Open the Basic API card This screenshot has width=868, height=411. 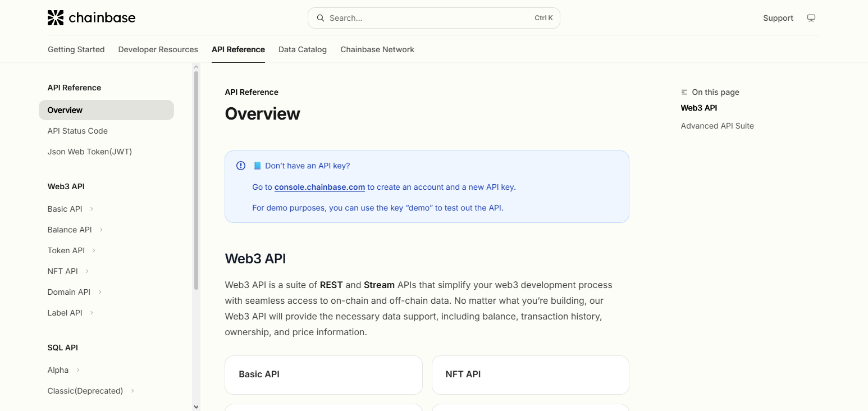click(323, 375)
